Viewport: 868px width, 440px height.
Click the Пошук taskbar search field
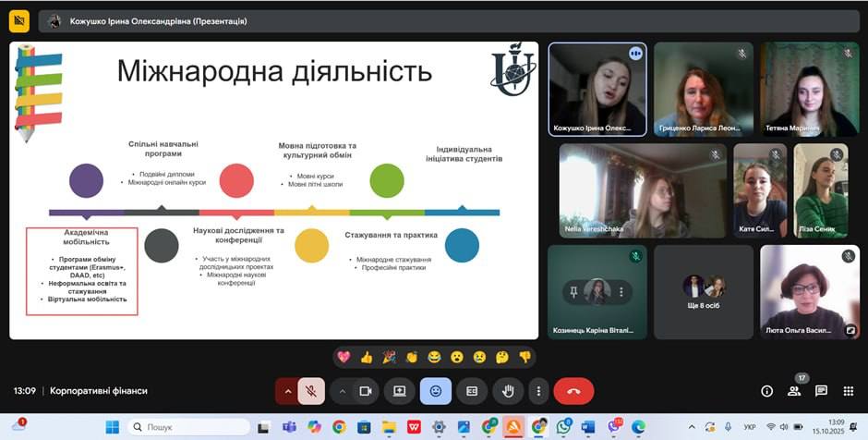coord(189,427)
